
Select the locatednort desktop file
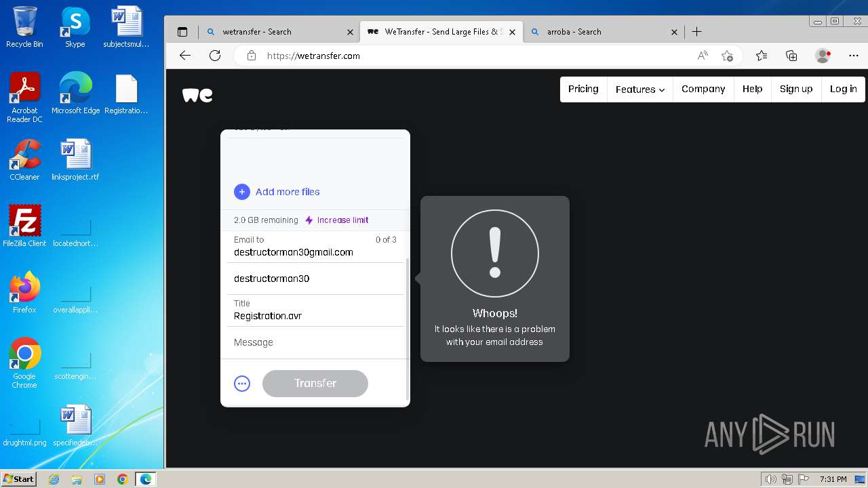(x=75, y=231)
